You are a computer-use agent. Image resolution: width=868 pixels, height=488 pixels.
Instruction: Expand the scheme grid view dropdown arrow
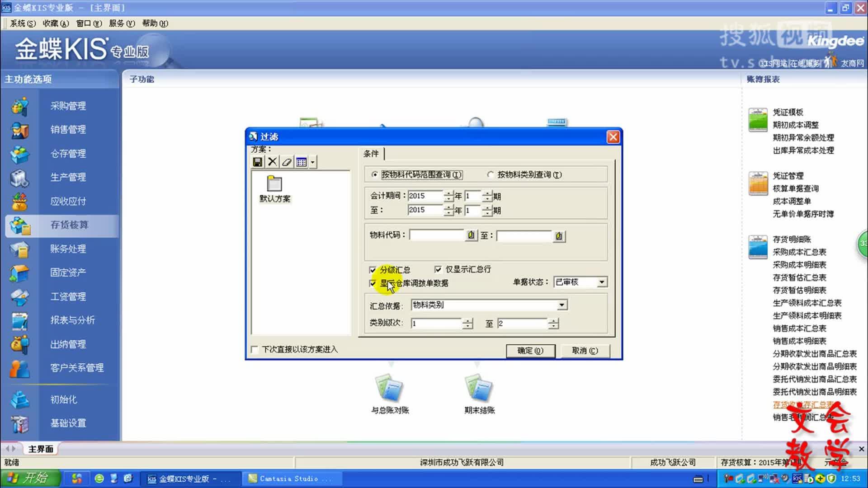pyautogui.click(x=312, y=162)
